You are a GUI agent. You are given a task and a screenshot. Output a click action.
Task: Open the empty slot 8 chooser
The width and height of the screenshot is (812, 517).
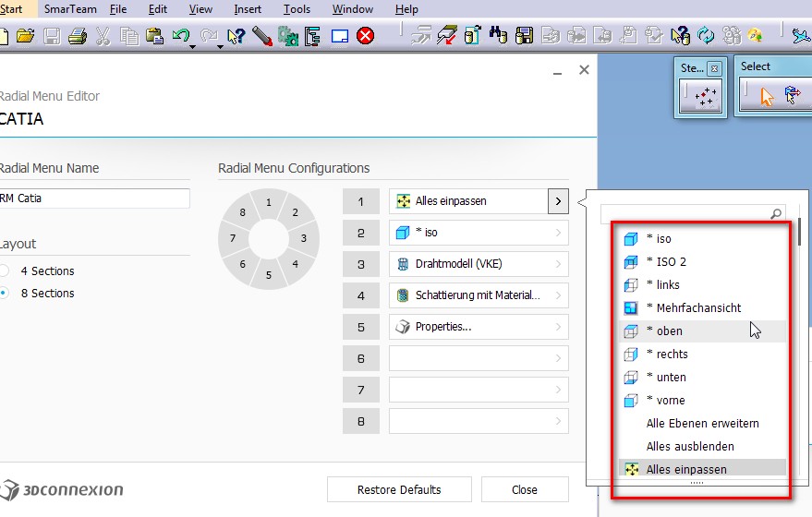click(x=558, y=421)
